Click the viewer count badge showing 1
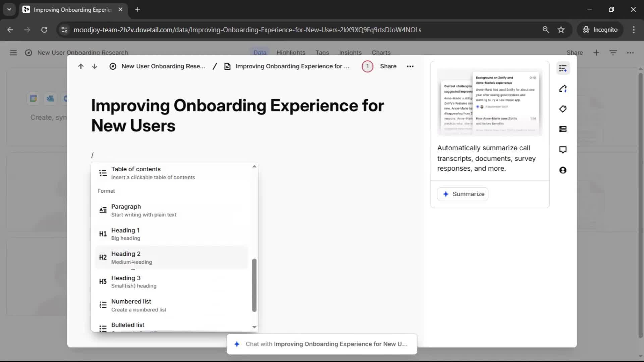 pos(367,66)
